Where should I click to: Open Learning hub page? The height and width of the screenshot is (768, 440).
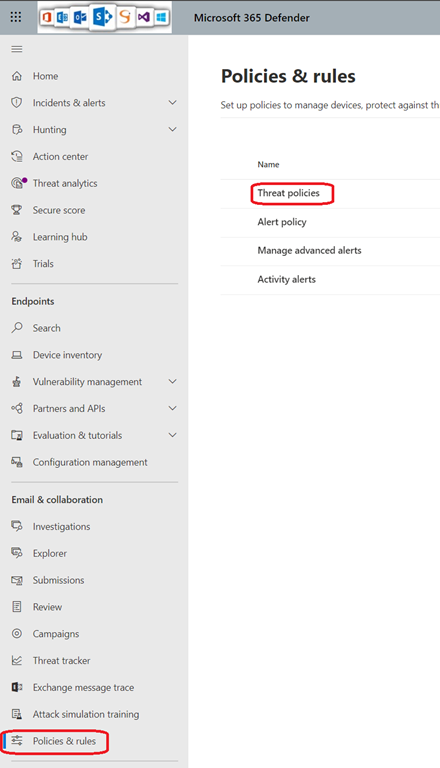(x=60, y=237)
